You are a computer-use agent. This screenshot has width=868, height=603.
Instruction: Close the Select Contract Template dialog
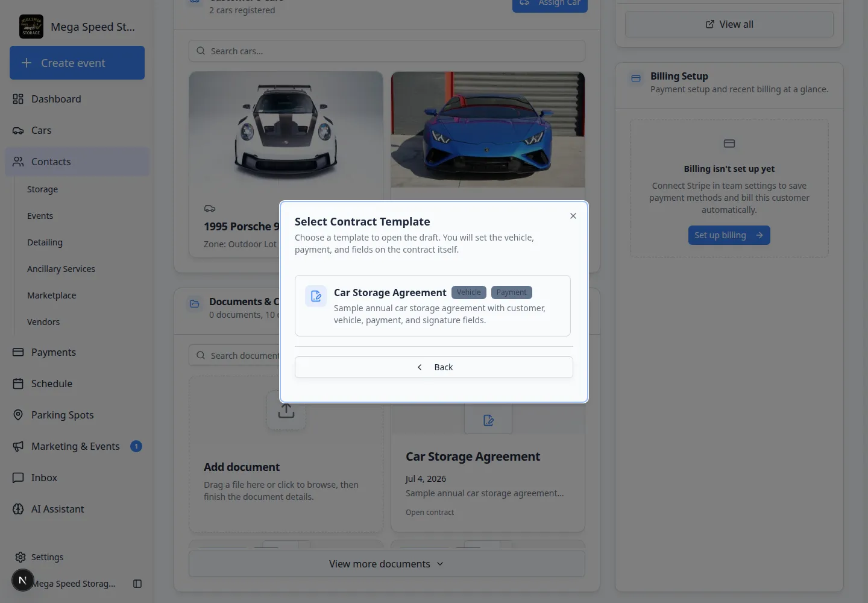(x=573, y=216)
